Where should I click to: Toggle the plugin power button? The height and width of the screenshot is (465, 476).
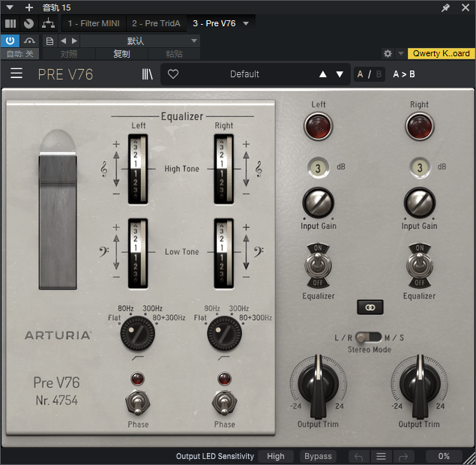(x=10, y=40)
